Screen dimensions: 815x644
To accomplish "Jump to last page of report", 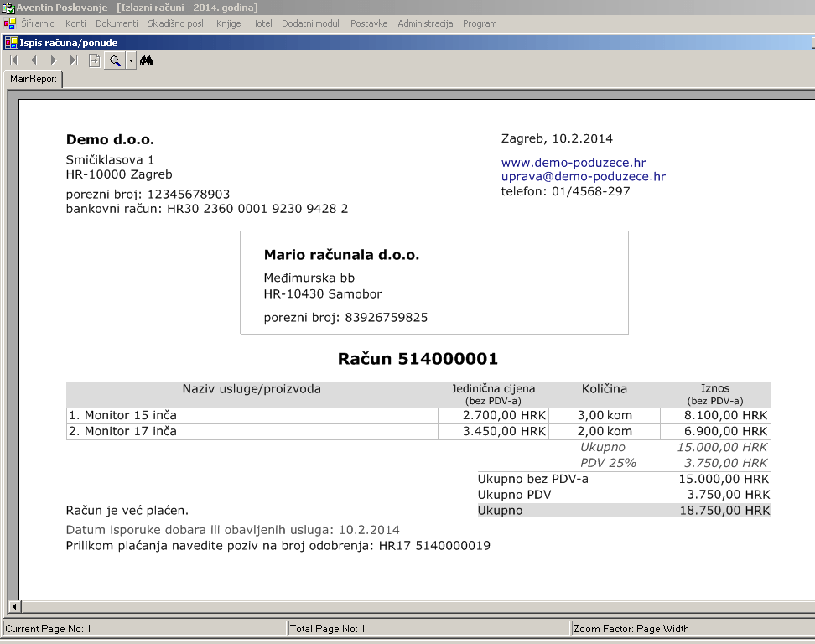I will point(73,60).
